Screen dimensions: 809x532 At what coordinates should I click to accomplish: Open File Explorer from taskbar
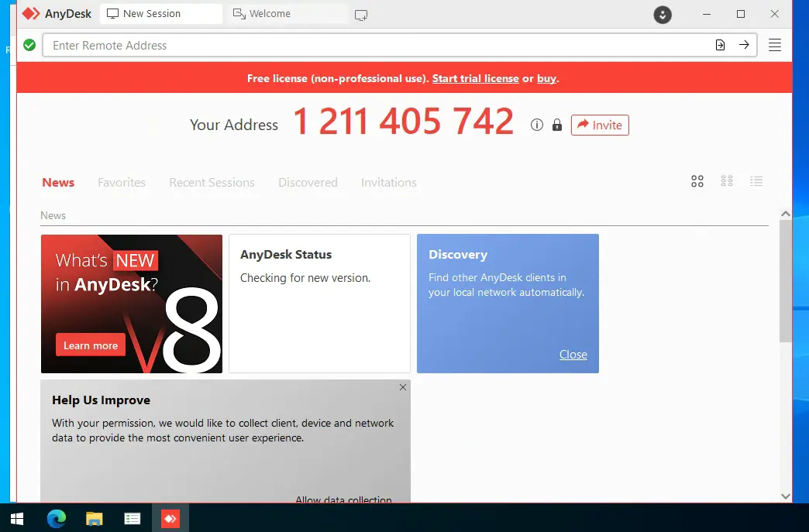click(x=94, y=518)
